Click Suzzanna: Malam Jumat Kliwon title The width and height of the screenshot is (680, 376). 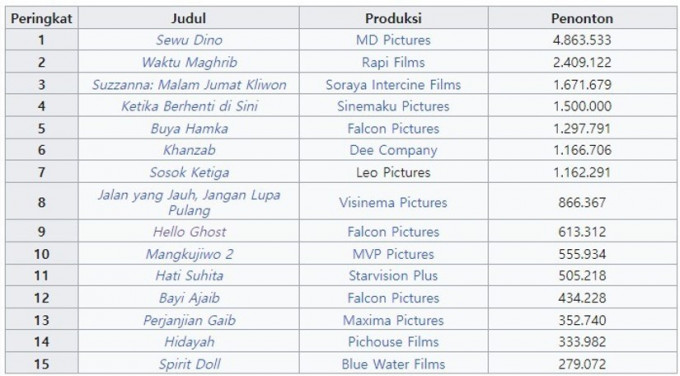pyautogui.click(x=189, y=85)
